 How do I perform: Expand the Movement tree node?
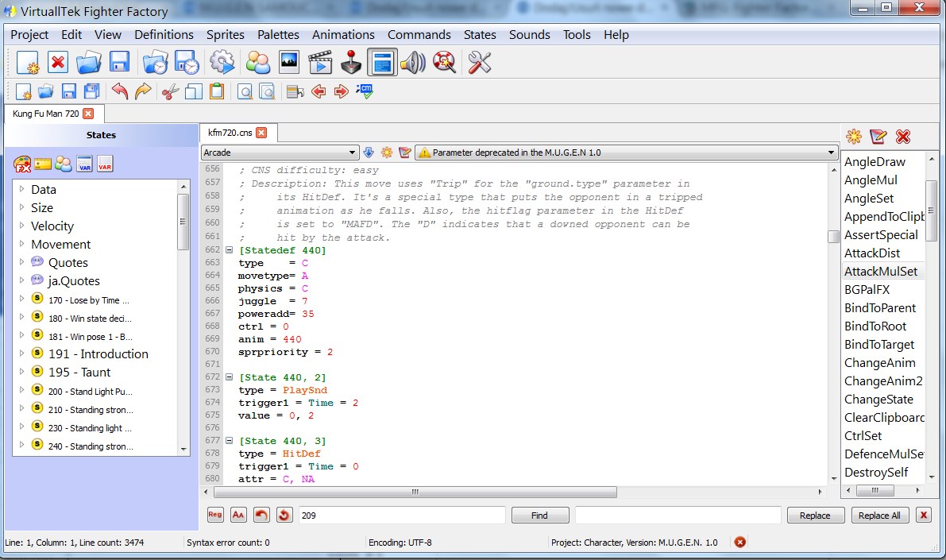tap(21, 244)
